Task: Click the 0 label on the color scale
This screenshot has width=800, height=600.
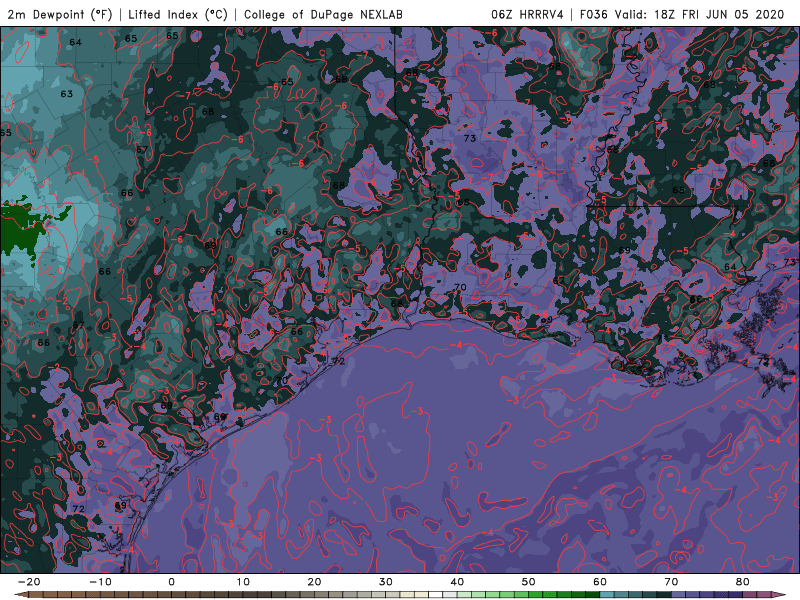Action: [171, 582]
